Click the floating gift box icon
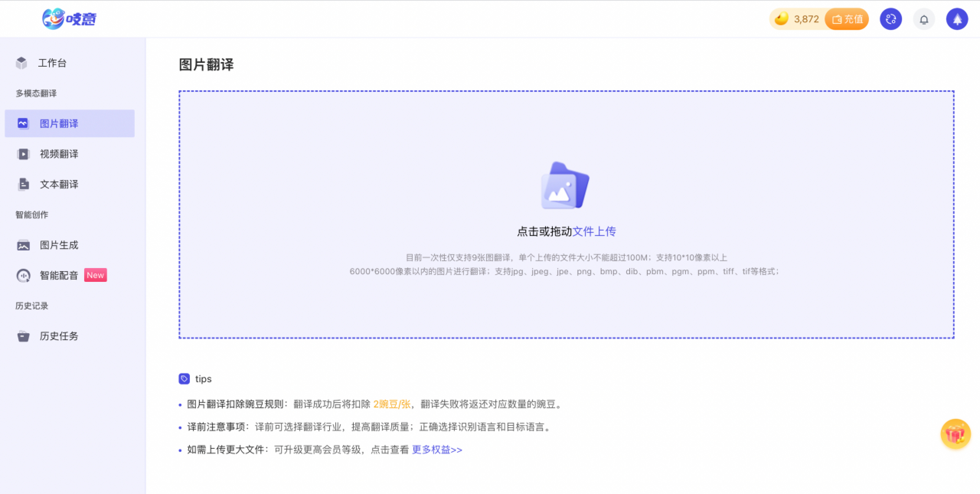Viewport: 980px width, 494px height. tap(955, 434)
